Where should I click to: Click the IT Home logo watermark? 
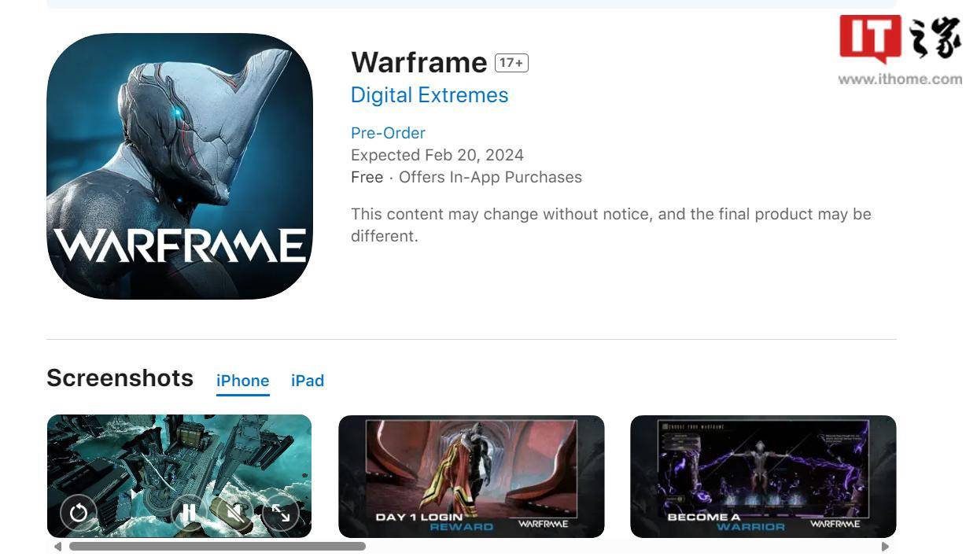[x=900, y=39]
